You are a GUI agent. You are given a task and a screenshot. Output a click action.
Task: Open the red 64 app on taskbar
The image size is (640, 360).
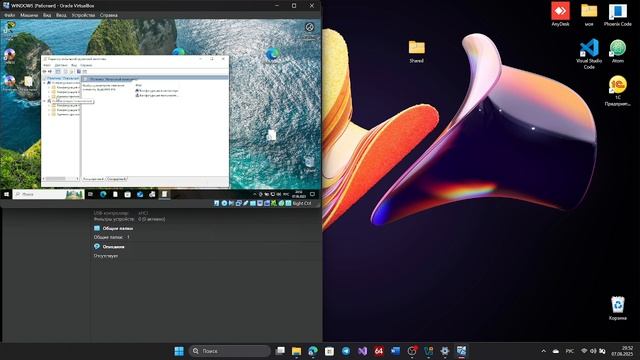379,351
